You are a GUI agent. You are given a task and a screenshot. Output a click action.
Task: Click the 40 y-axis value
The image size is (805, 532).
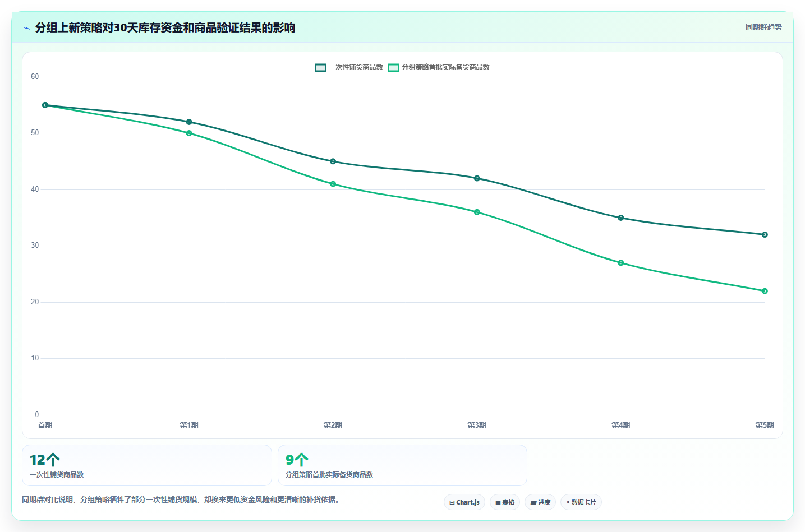(35, 189)
